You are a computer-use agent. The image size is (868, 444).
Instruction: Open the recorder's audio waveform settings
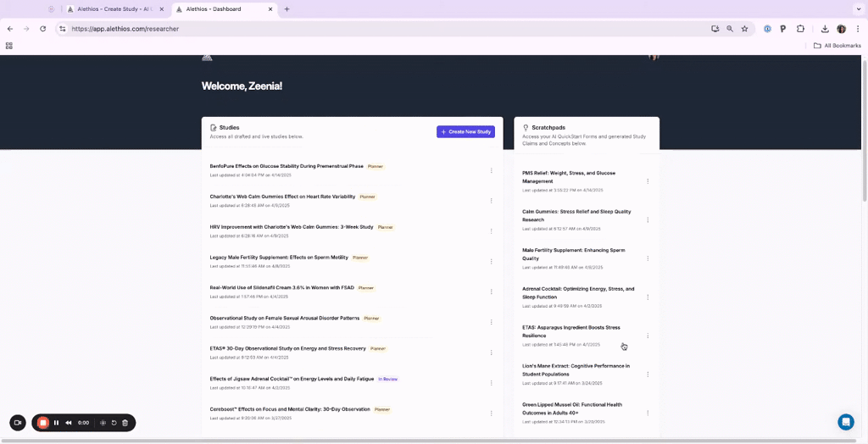[x=103, y=423]
